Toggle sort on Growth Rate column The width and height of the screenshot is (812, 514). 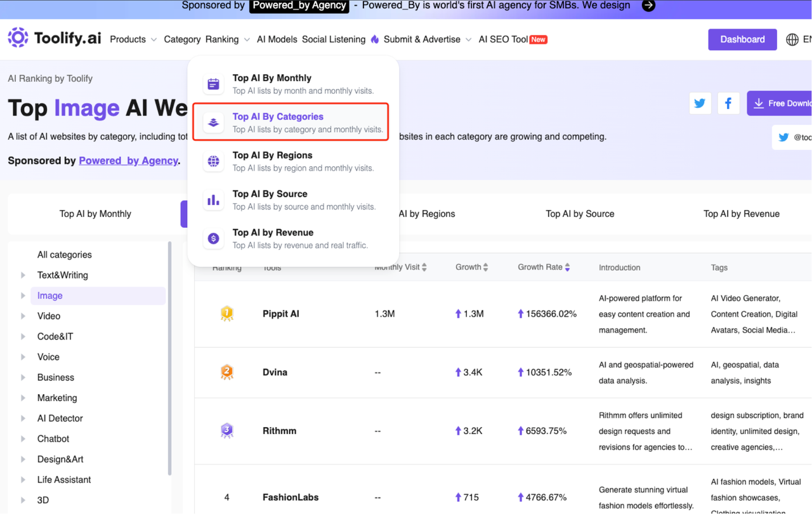point(567,267)
